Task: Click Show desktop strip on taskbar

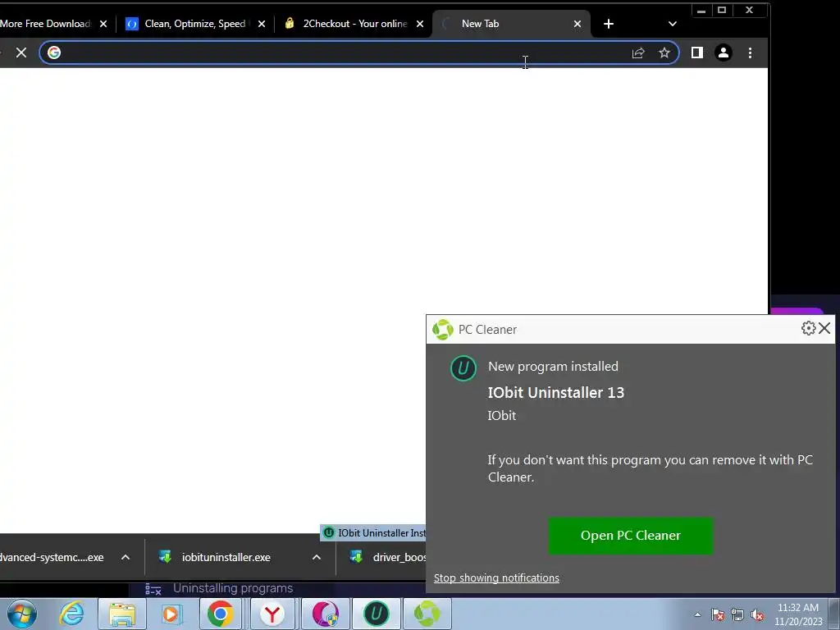Action: click(834, 614)
